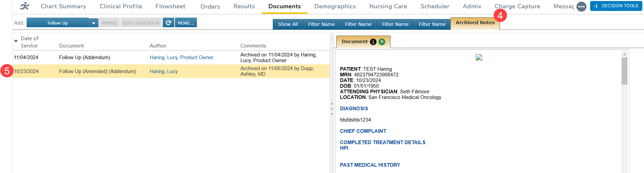Click the info icon on Document tab
The image size is (644, 173).
click(373, 42)
